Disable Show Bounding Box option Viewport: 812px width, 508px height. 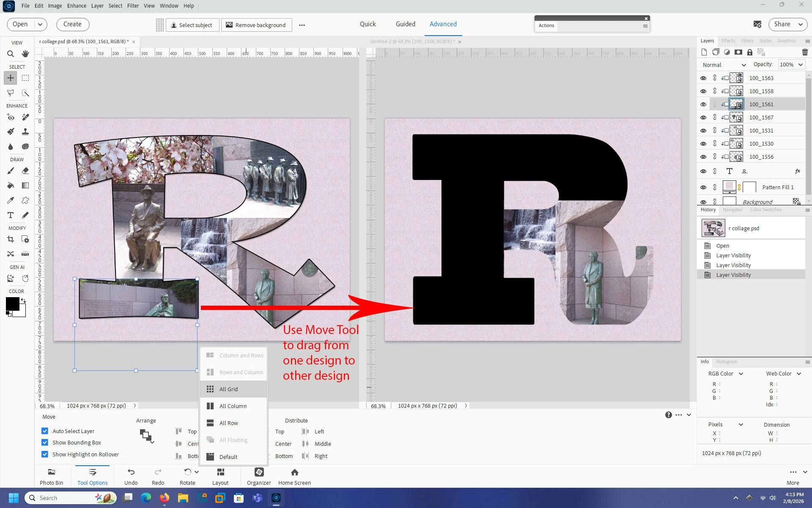pyautogui.click(x=45, y=442)
